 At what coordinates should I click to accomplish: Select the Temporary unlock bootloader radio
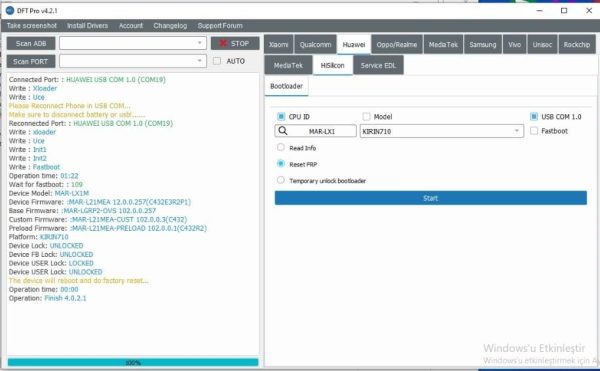(280, 180)
